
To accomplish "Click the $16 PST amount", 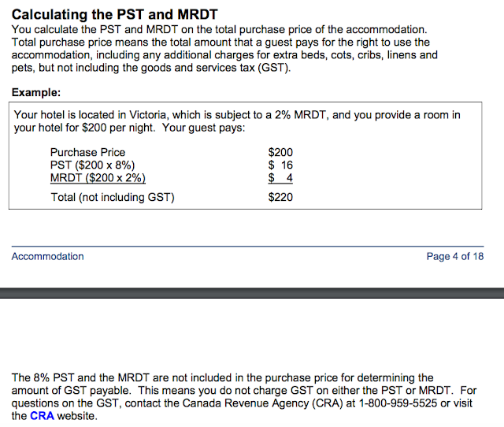I will click(280, 165).
